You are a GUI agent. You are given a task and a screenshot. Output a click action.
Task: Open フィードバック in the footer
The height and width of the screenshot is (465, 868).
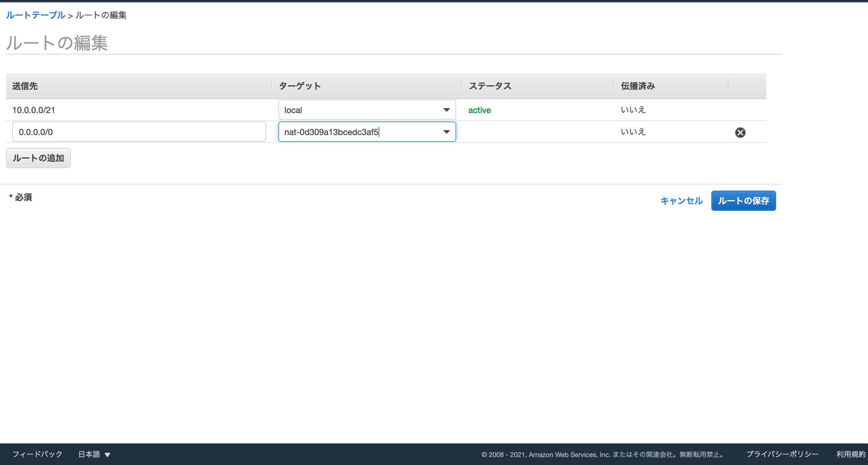coord(38,454)
